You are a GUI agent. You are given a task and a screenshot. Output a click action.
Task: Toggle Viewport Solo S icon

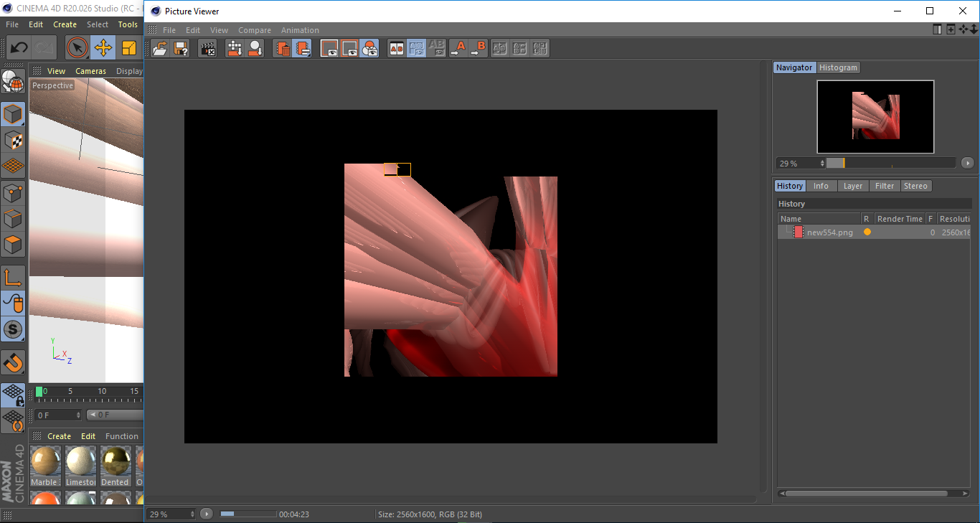(13, 330)
